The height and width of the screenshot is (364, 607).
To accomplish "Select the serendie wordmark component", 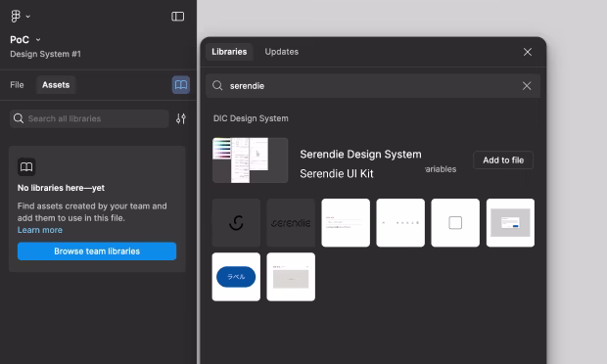I will click(x=291, y=223).
